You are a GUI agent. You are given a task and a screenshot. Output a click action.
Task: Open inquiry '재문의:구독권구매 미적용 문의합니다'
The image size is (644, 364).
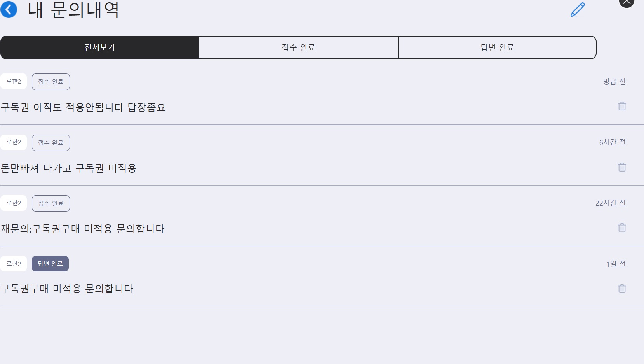coord(83,229)
